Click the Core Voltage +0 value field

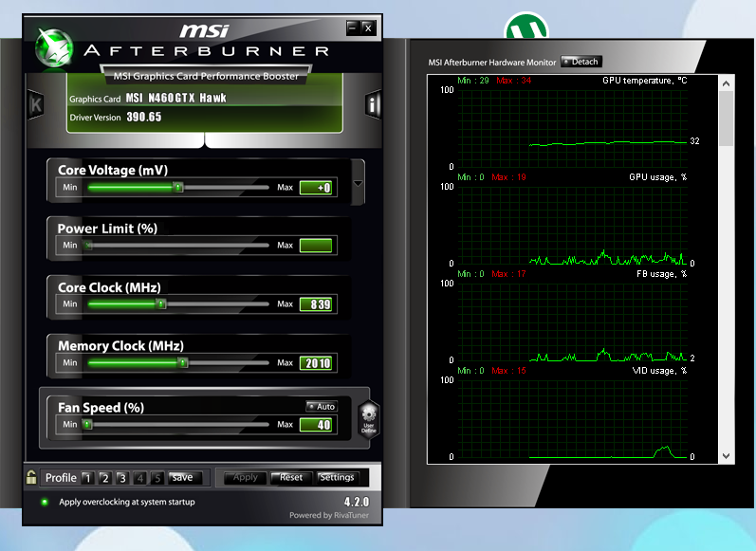(x=316, y=188)
